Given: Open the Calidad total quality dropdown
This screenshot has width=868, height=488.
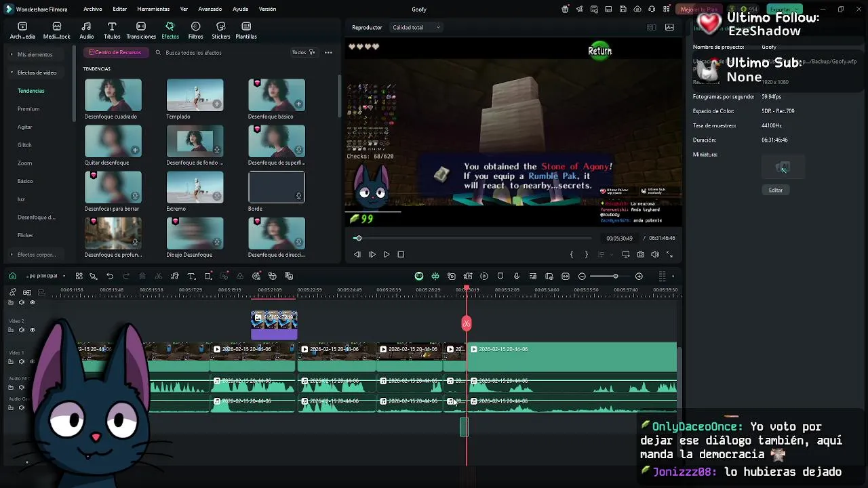Looking at the screenshot, I should point(416,27).
